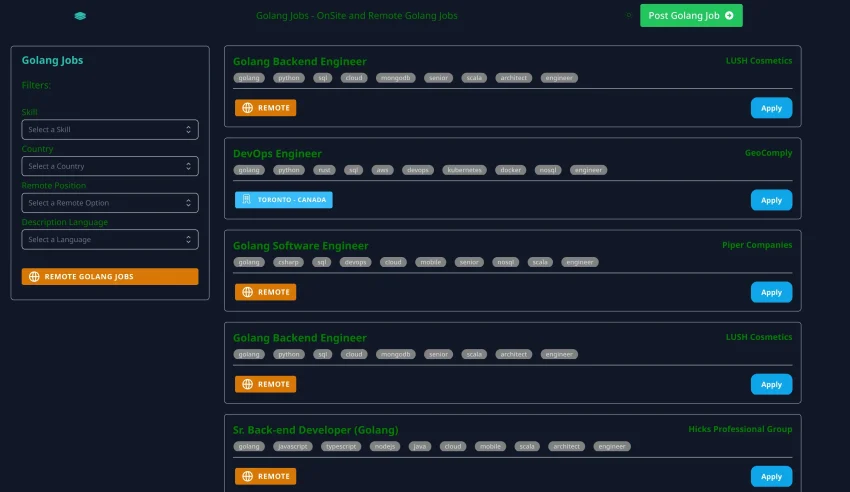Select the javascript tag on Sr. Back-end Developer

tap(293, 446)
